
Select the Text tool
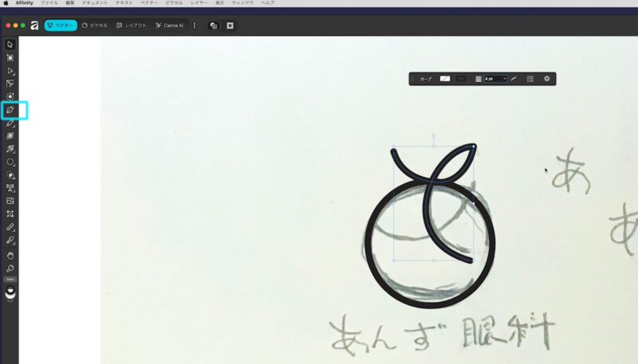[x=10, y=188]
